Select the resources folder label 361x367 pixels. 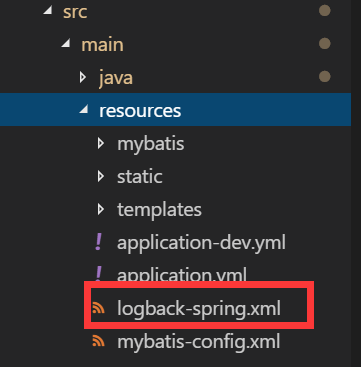point(140,111)
